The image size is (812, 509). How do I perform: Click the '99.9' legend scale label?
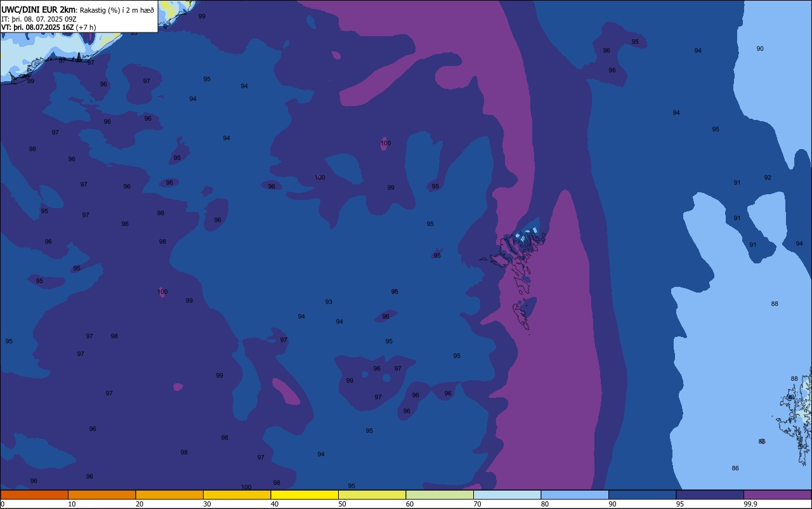click(x=750, y=504)
